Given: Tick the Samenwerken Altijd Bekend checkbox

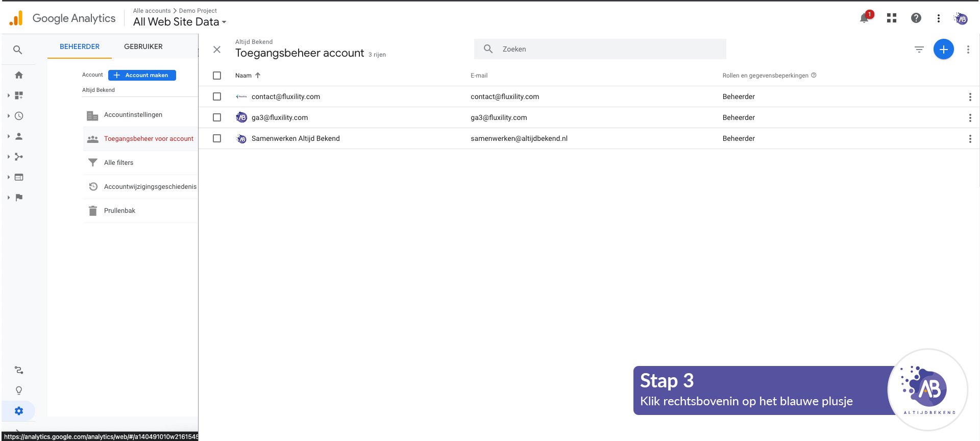Looking at the screenshot, I should (x=217, y=138).
